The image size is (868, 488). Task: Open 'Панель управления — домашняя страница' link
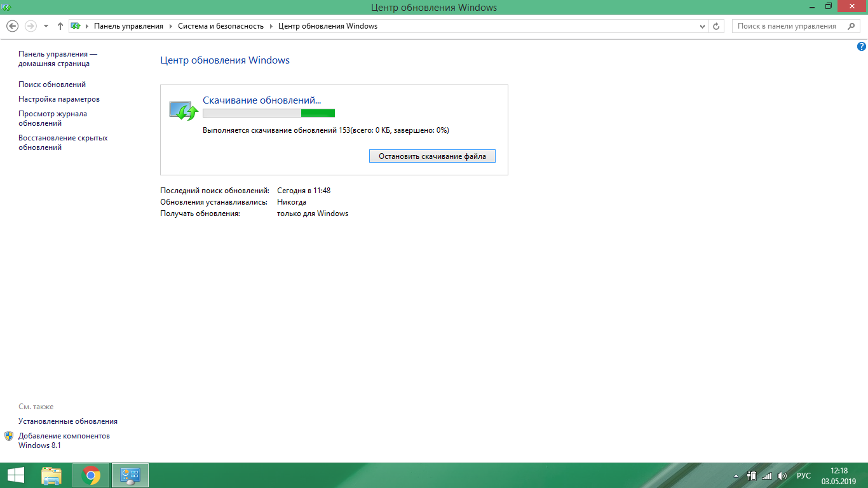pos(58,59)
